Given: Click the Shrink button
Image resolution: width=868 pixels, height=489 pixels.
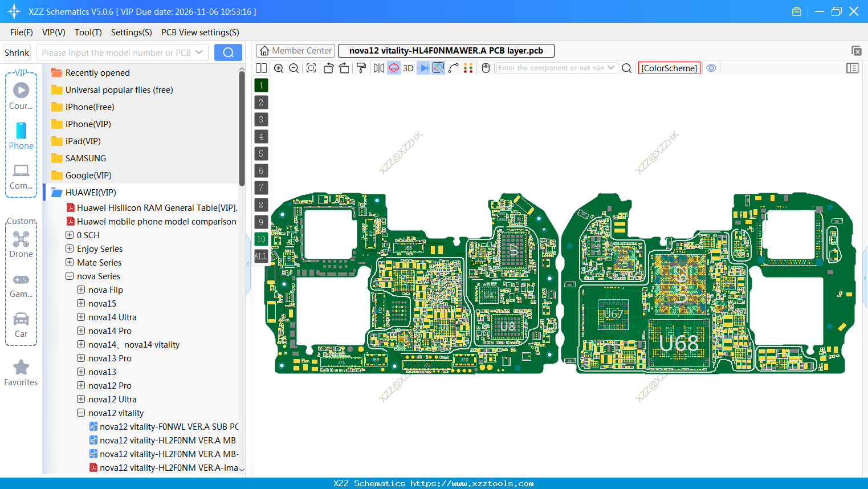Looking at the screenshot, I should 17,52.
